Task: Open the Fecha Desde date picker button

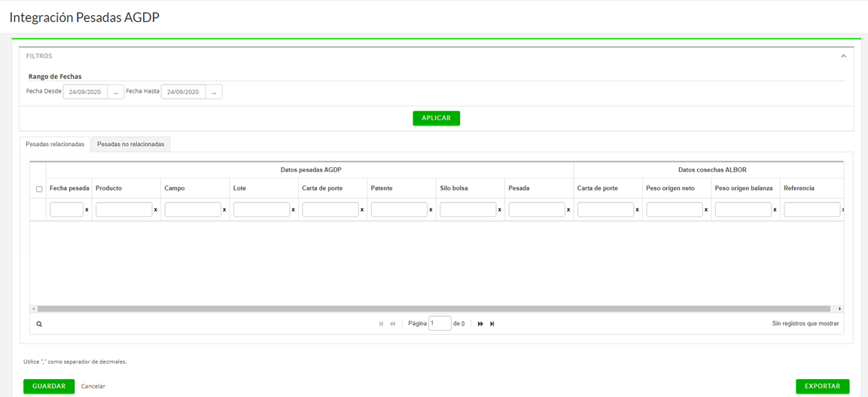Action: (x=116, y=92)
